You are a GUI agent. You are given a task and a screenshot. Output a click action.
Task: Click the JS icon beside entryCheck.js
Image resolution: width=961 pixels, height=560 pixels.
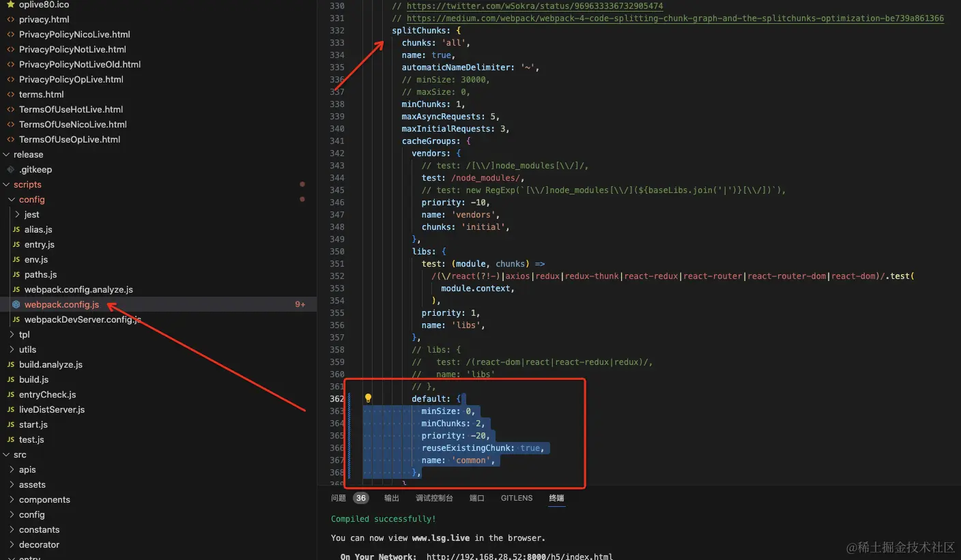tap(11, 394)
